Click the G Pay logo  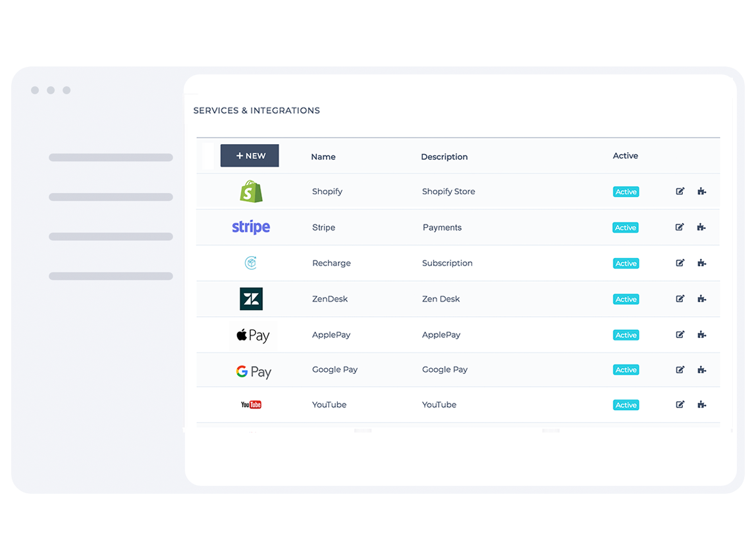[x=254, y=372]
